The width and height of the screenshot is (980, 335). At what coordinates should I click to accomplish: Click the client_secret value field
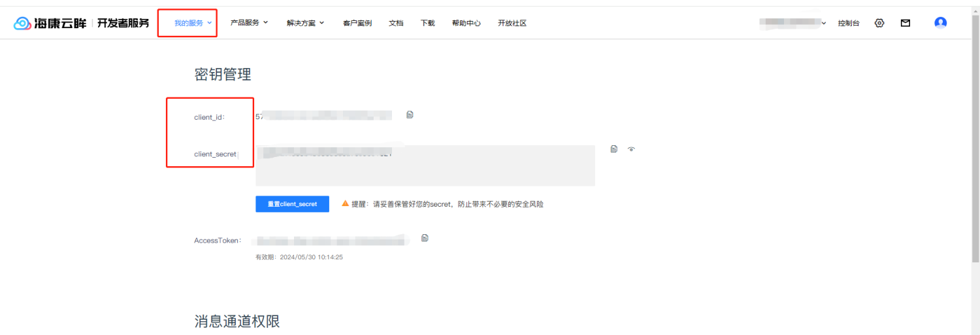(x=425, y=166)
